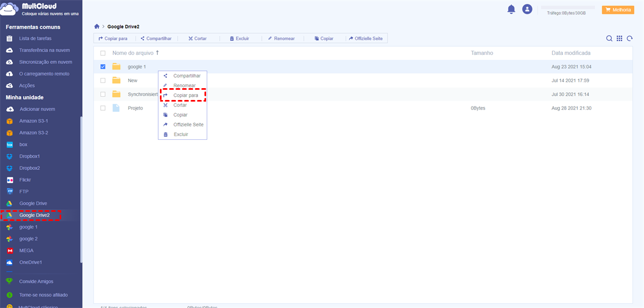Choose Cortar from context menu
644x308 pixels.
coord(182,105)
